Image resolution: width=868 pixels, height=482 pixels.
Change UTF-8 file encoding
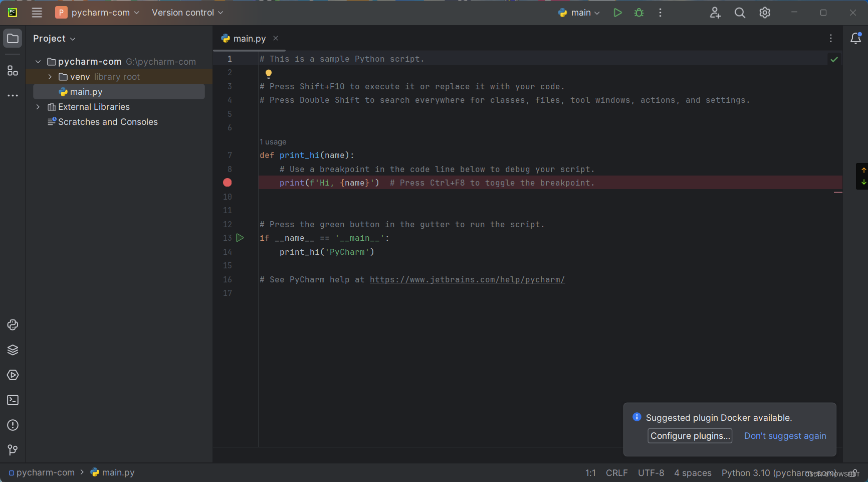pyautogui.click(x=651, y=473)
